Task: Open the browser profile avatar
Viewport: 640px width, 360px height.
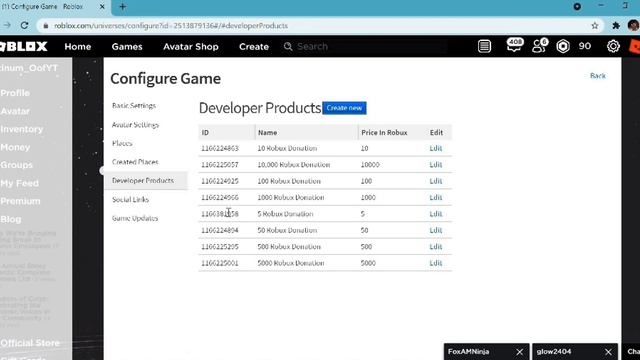Action: tap(634, 25)
